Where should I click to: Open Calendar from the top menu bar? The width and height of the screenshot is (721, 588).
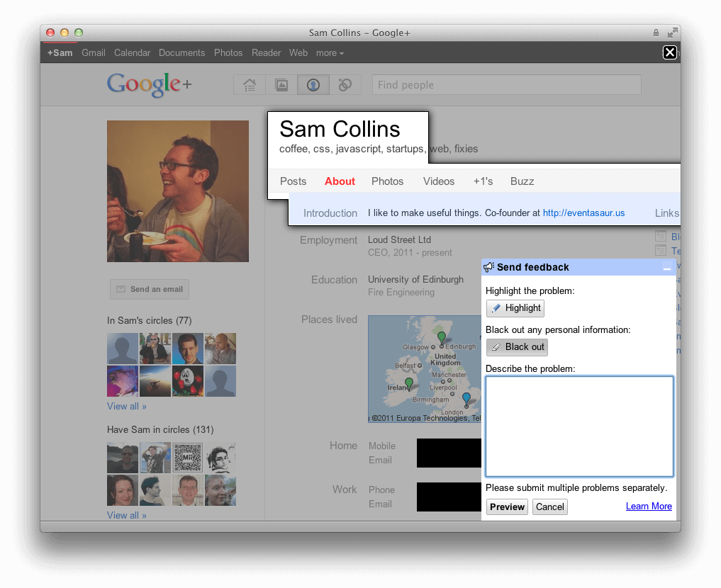[x=132, y=52]
